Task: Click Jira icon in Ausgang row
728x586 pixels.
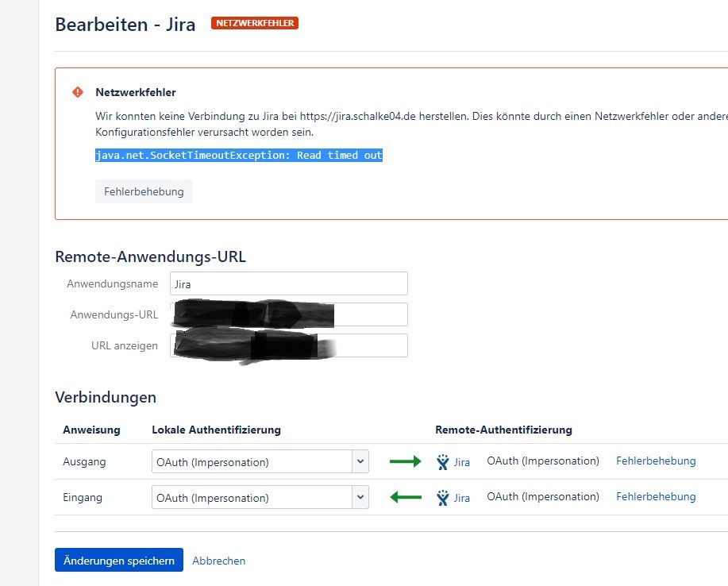Action: [x=443, y=462]
